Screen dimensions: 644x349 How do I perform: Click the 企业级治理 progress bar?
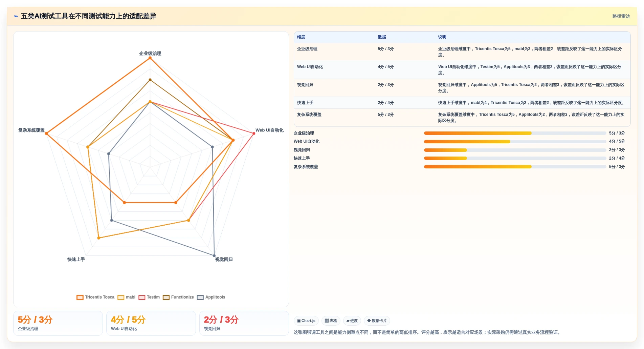(515, 133)
